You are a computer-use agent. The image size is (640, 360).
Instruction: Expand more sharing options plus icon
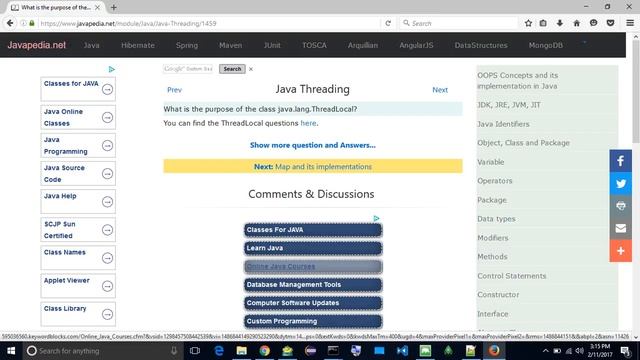click(620, 251)
